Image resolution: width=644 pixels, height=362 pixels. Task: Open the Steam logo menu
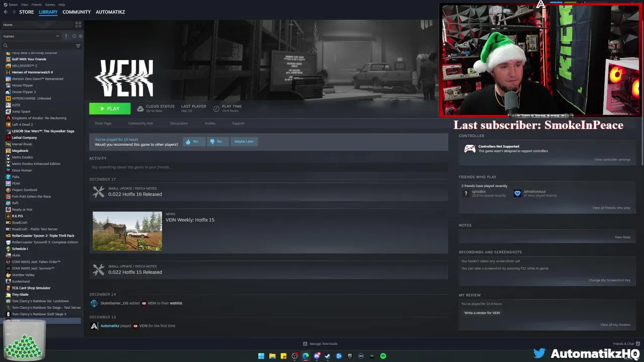tap(5, 5)
